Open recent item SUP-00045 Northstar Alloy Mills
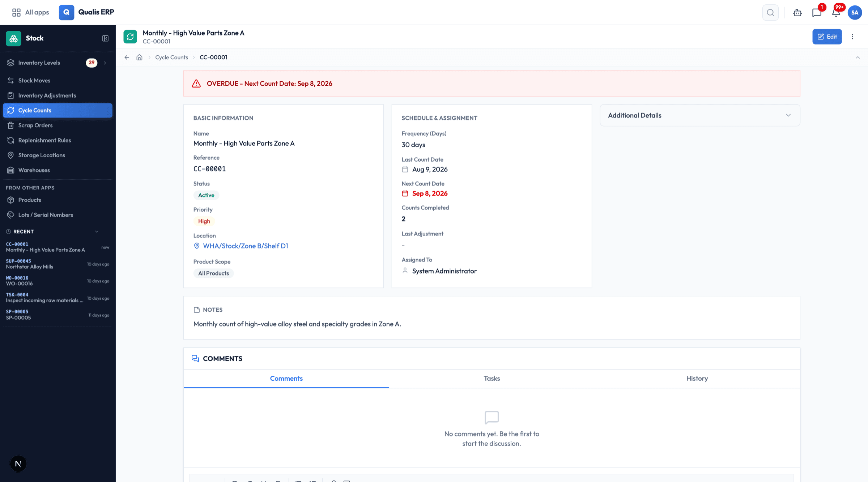This screenshot has width=868, height=482. [x=58, y=264]
